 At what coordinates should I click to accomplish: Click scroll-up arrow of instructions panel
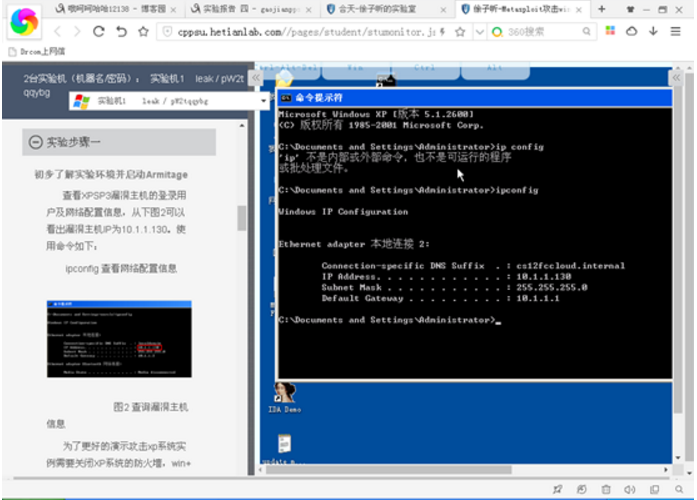241,126
